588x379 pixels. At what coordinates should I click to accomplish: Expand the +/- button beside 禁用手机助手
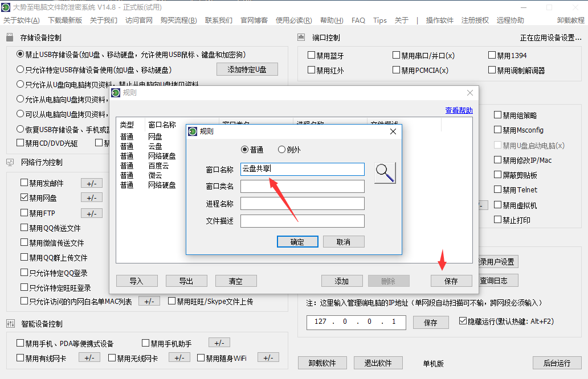(219, 343)
